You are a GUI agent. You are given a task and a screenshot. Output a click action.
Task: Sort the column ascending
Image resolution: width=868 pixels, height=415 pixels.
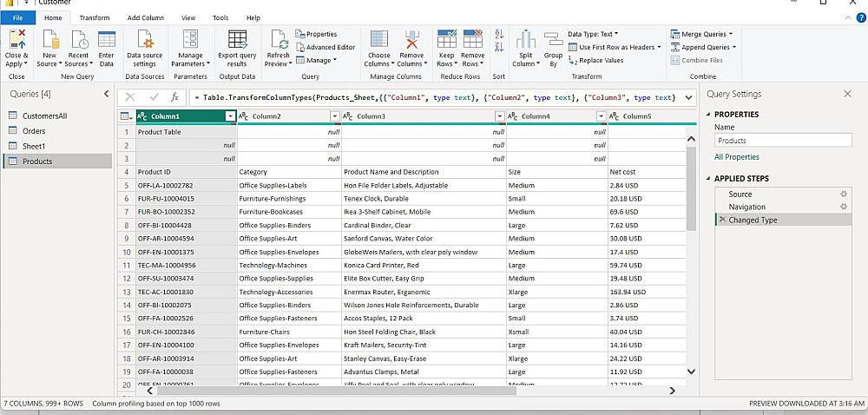point(498,35)
